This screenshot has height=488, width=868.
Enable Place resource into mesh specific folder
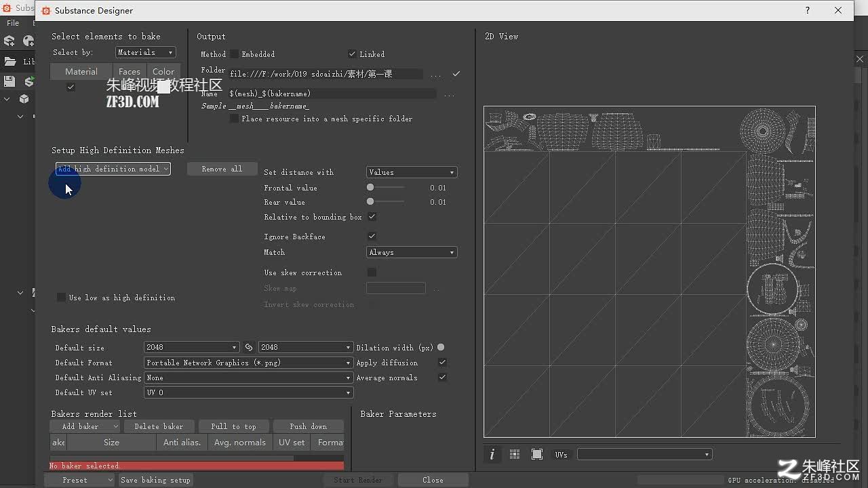click(x=235, y=119)
